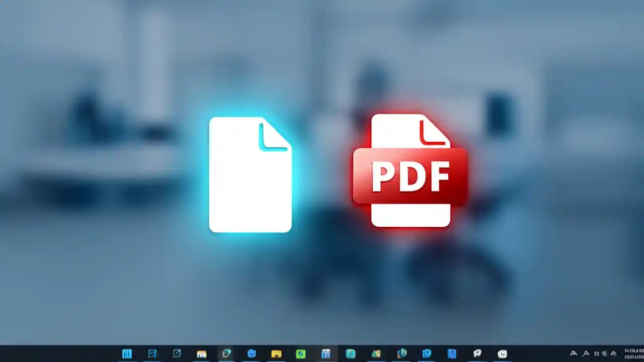Launch the green photo app taskbar icon
The height and width of the screenshot is (362, 644).
point(300,353)
